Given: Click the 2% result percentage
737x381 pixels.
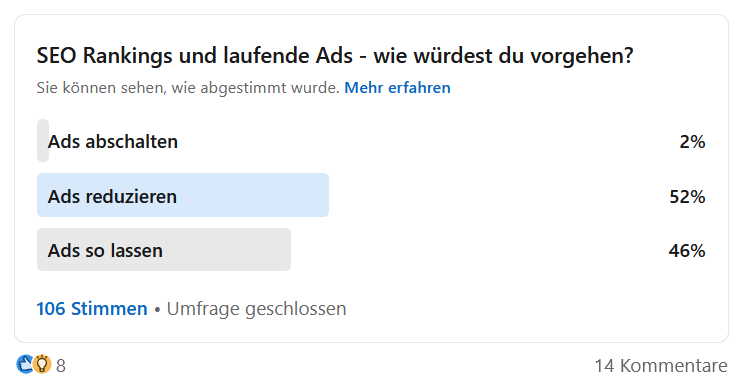Looking at the screenshot, I should pos(692,141).
